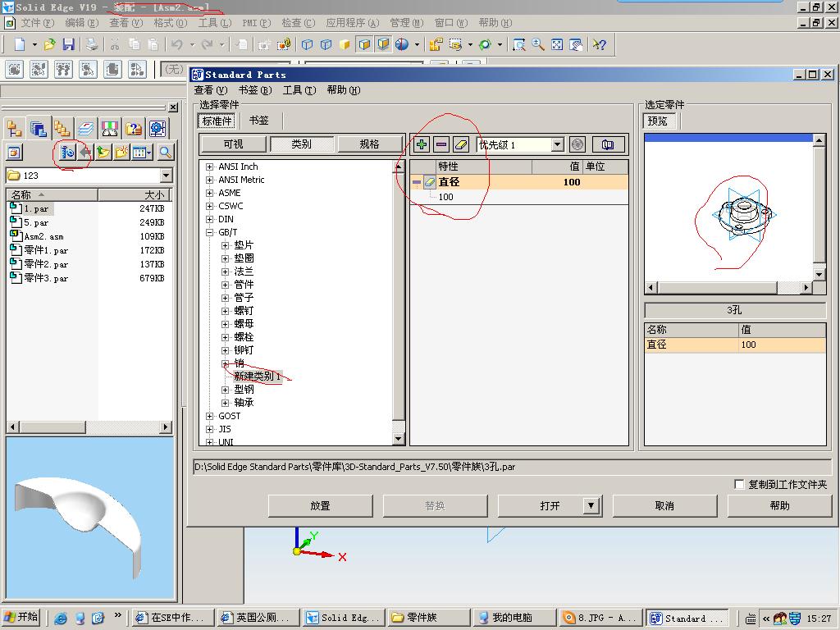Open the PMI menu in Solid Edge
Screen dimensions: 840x630
[x=256, y=22]
